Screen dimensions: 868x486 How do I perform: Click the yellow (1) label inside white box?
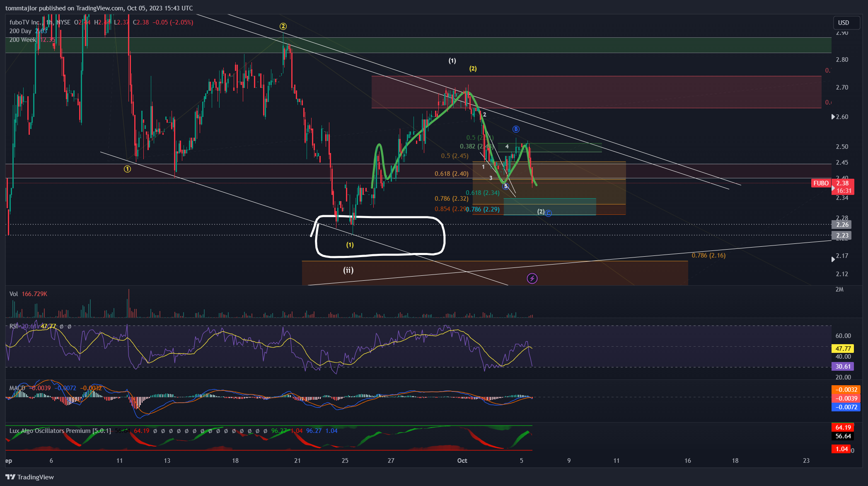350,245
